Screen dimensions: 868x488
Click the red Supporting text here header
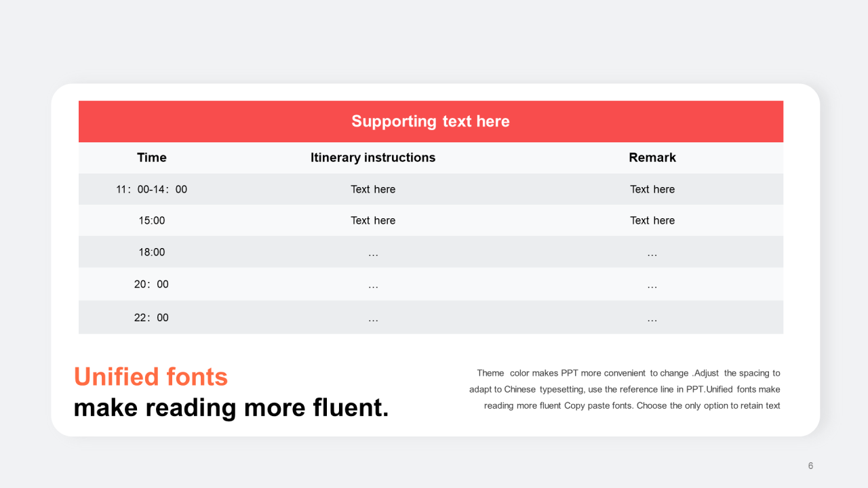click(x=431, y=121)
